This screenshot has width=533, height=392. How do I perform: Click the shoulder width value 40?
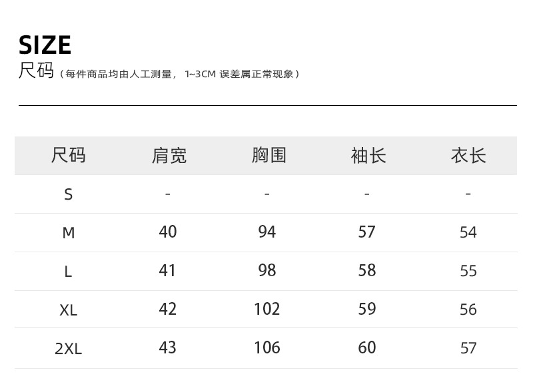(x=168, y=232)
